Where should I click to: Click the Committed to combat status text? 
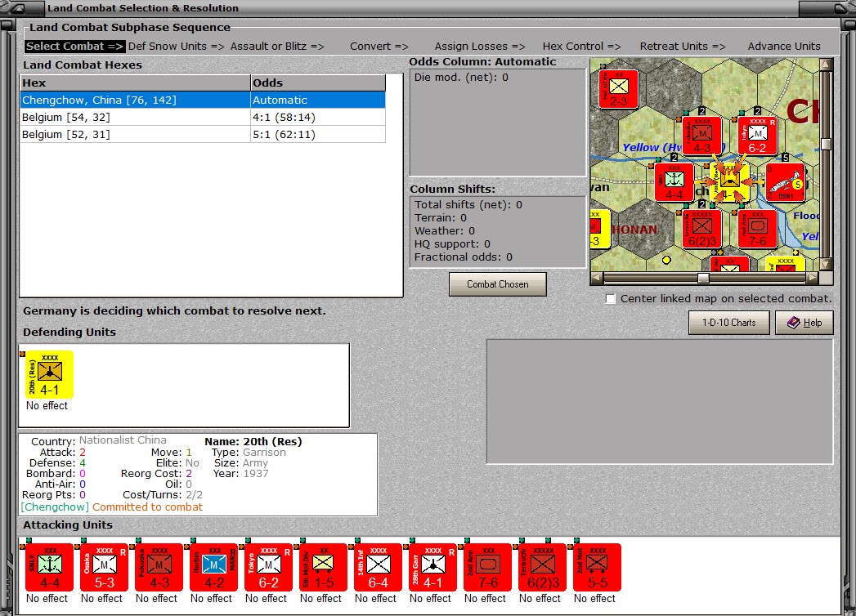tap(147, 507)
